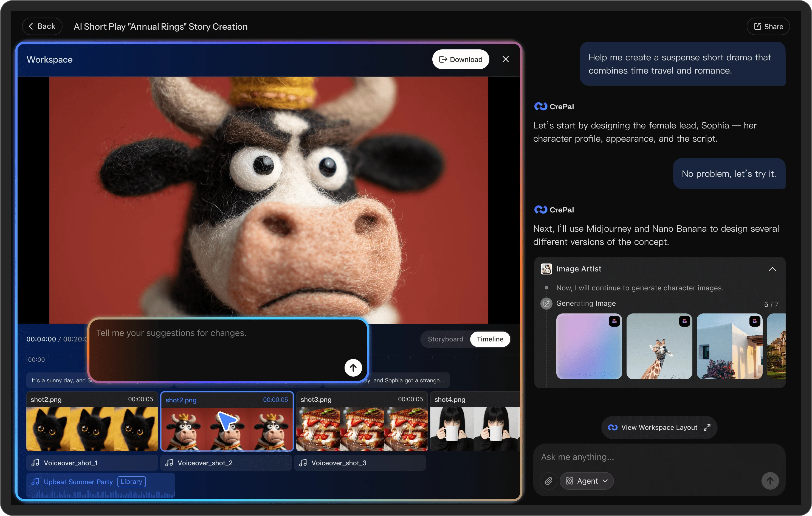812x516 pixels.
Task: Click the Download button
Action: pyautogui.click(x=460, y=59)
